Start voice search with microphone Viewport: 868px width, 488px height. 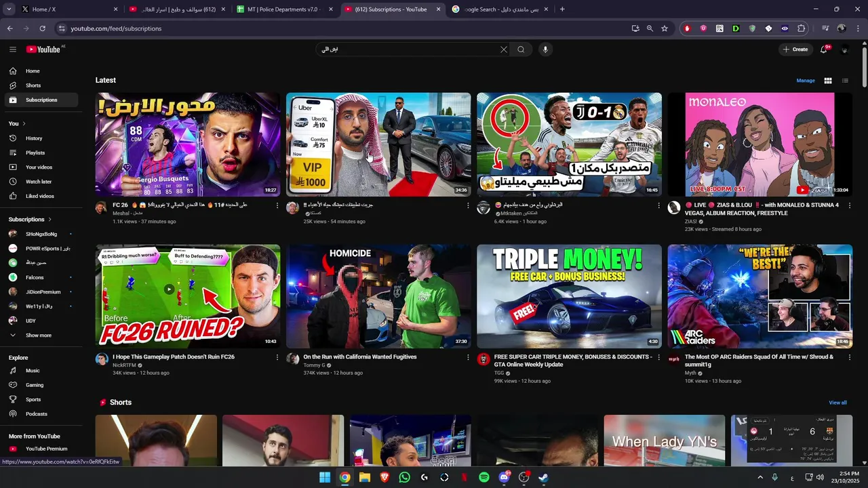(x=545, y=49)
